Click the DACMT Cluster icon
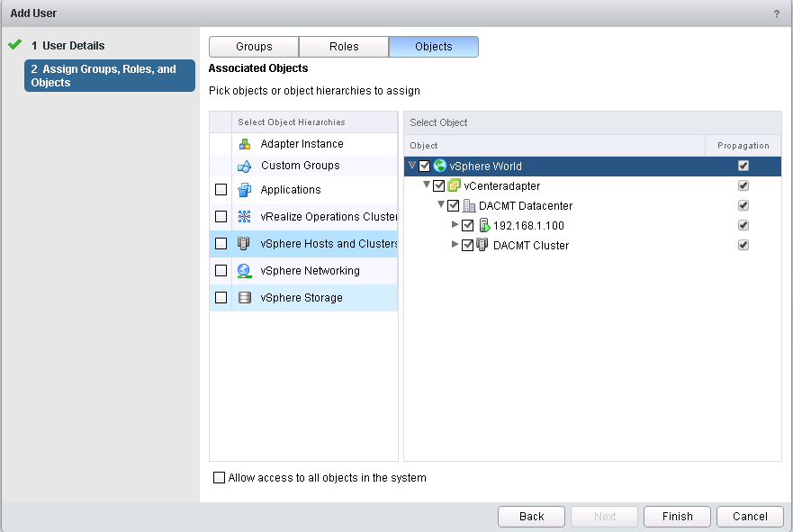Viewport: 793px width, 532px height. (x=482, y=245)
